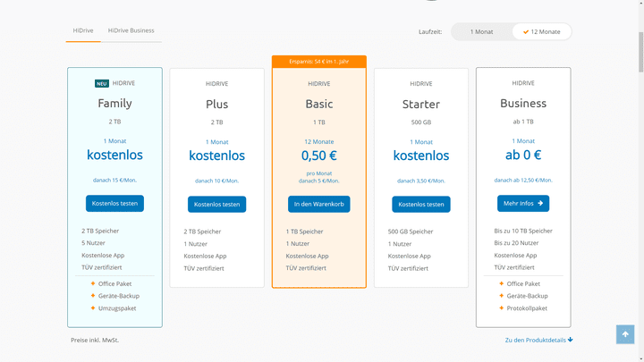Add Basic plan with In den Warenkorb

318,204
